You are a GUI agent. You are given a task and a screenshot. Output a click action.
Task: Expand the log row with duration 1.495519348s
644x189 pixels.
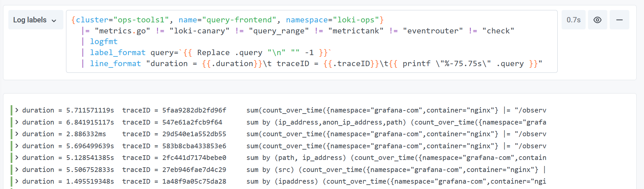tap(17, 181)
